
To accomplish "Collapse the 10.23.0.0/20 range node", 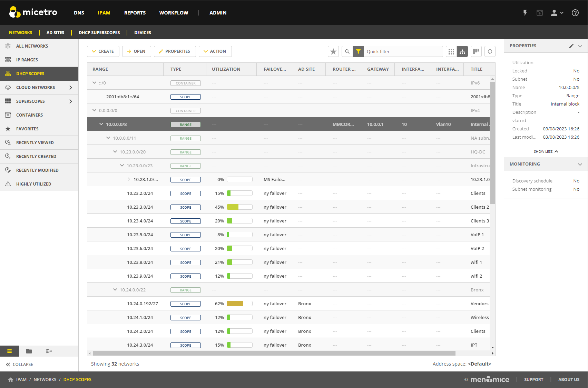I will tap(115, 152).
